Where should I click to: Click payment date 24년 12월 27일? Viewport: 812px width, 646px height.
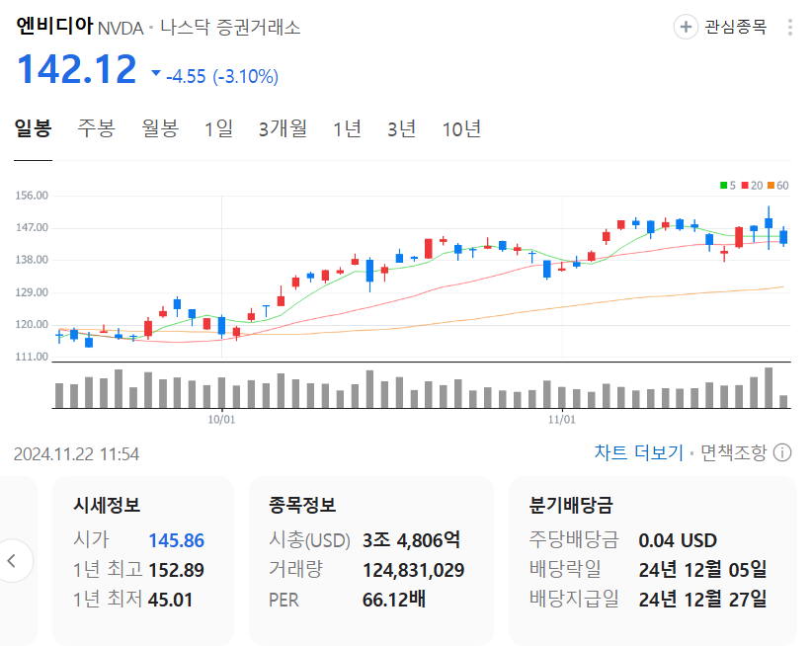(x=702, y=600)
